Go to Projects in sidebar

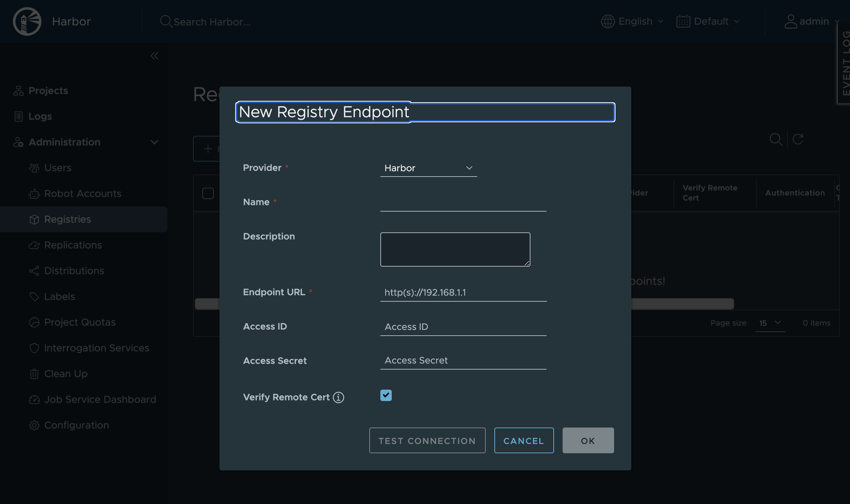coord(48,91)
